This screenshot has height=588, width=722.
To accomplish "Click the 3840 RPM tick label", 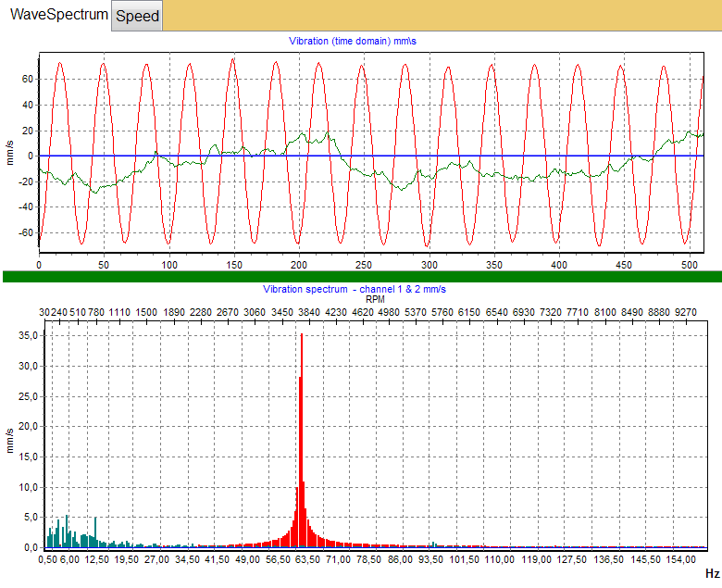I will pos(308,312).
